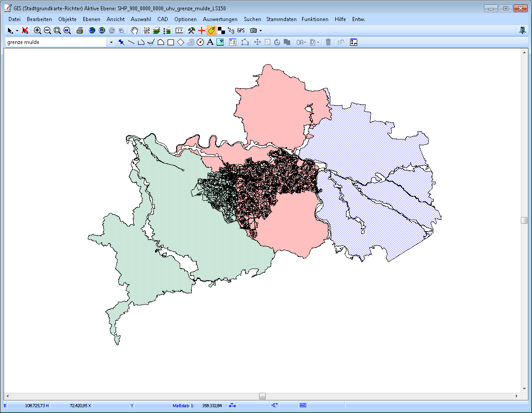
Task: Open the Ebenen menu
Action: tap(91, 19)
